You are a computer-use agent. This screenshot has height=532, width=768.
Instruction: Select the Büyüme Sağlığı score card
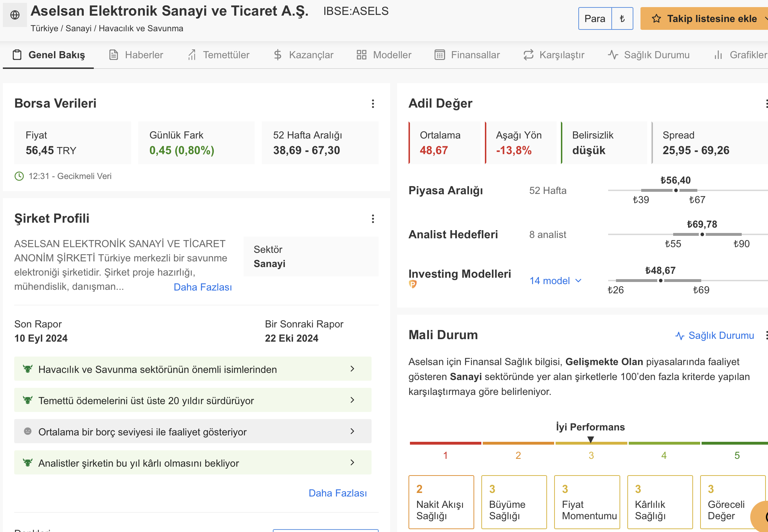click(x=514, y=502)
